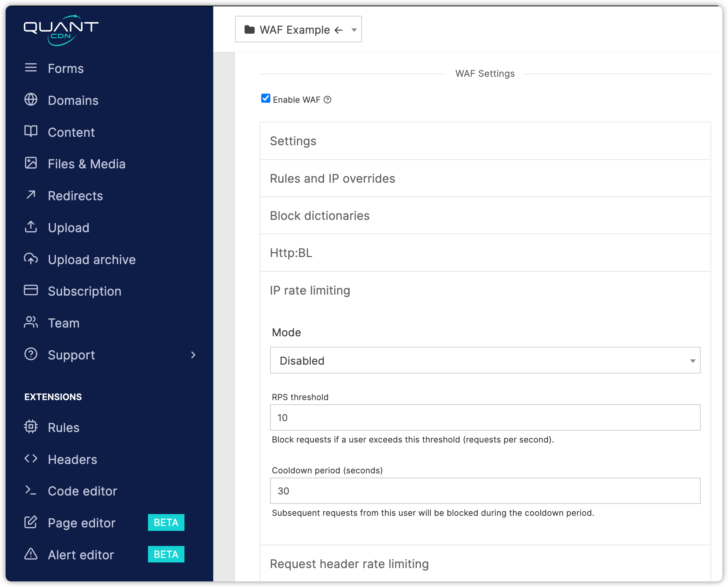Click the Files & Media icon in sidebar
The image size is (728, 587).
pyautogui.click(x=31, y=163)
